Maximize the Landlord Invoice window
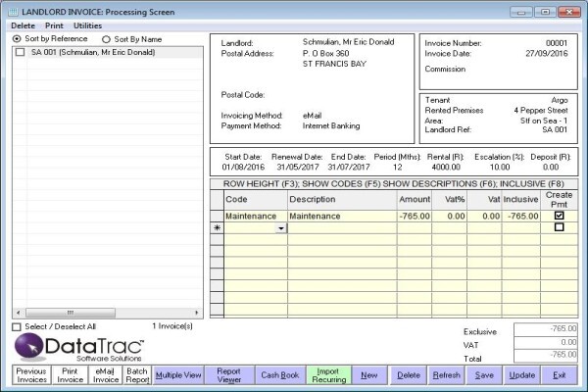This screenshot has height=392, width=588. [545, 12]
